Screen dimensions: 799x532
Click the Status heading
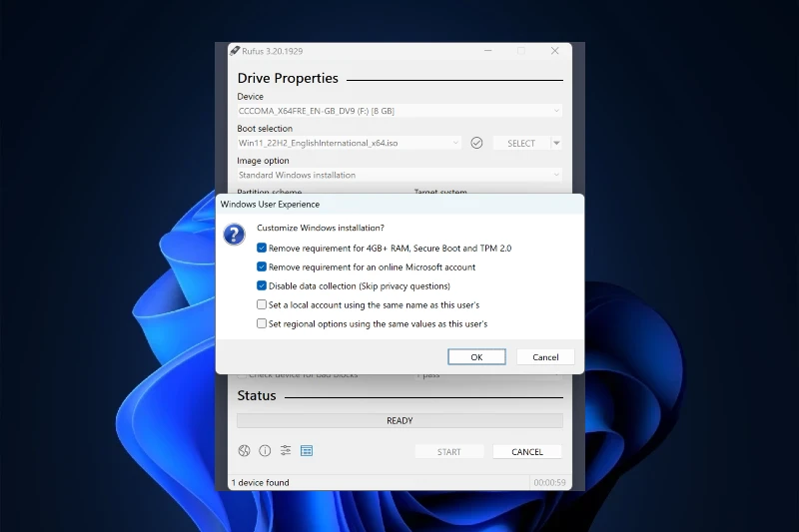(257, 395)
